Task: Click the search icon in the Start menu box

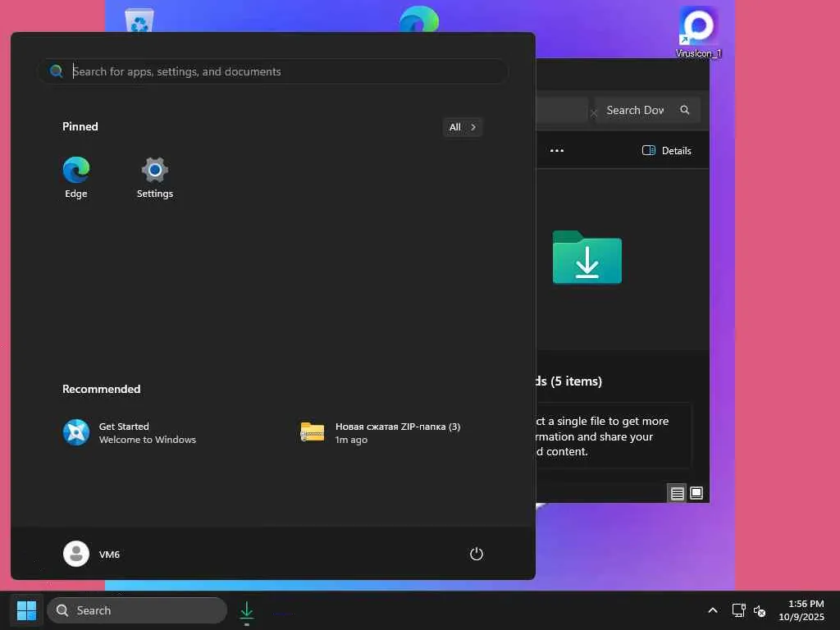Action: [57, 71]
